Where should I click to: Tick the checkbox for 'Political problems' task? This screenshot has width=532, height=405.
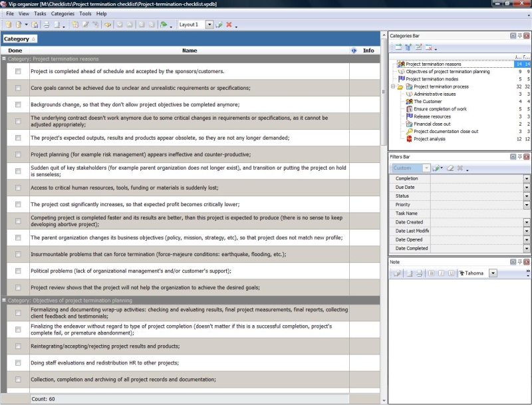click(18, 271)
